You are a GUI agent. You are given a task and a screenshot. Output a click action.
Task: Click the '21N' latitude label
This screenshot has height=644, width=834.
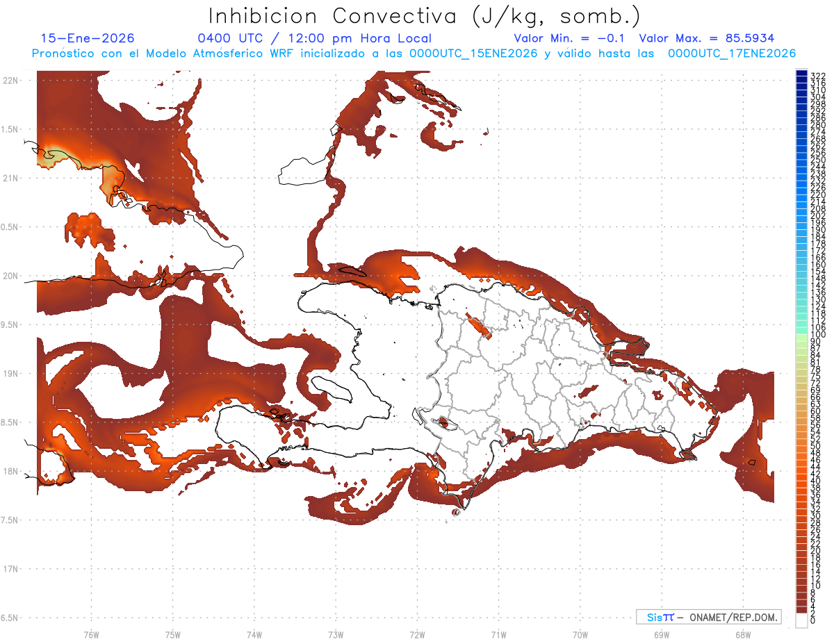[10, 179]
